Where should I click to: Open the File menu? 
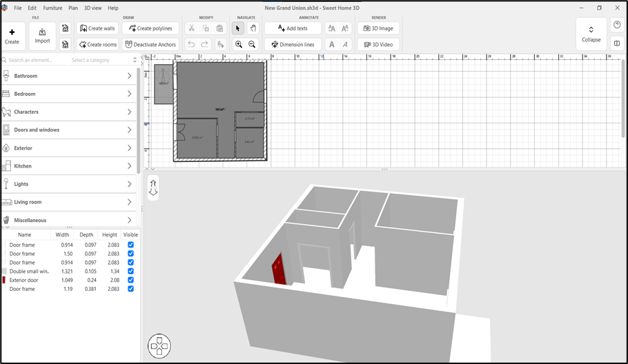coord(18,8)
